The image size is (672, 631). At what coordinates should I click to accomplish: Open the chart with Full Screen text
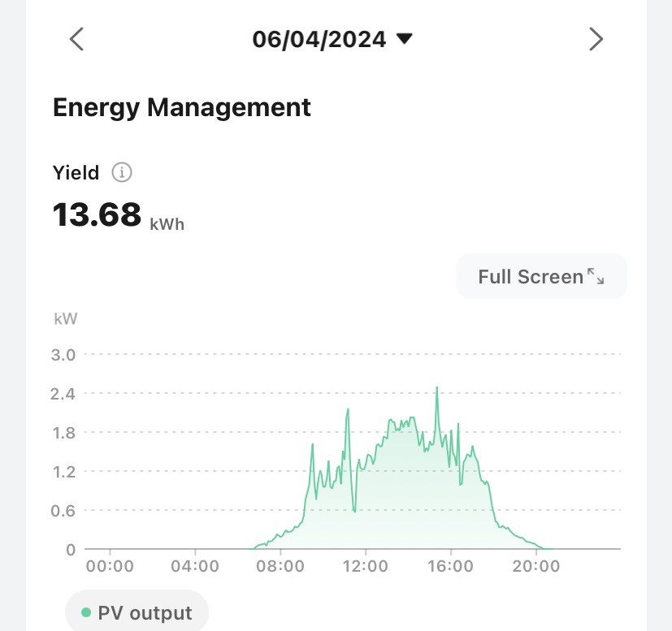pyautogui.click(x=531, y=277)
